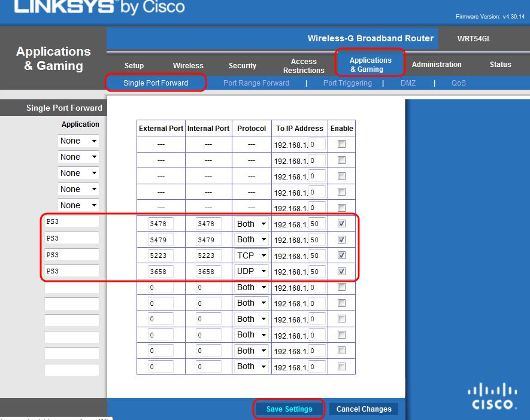530x420 pixels.
Task: Click external port field in last table row
Action: (160, 367)
